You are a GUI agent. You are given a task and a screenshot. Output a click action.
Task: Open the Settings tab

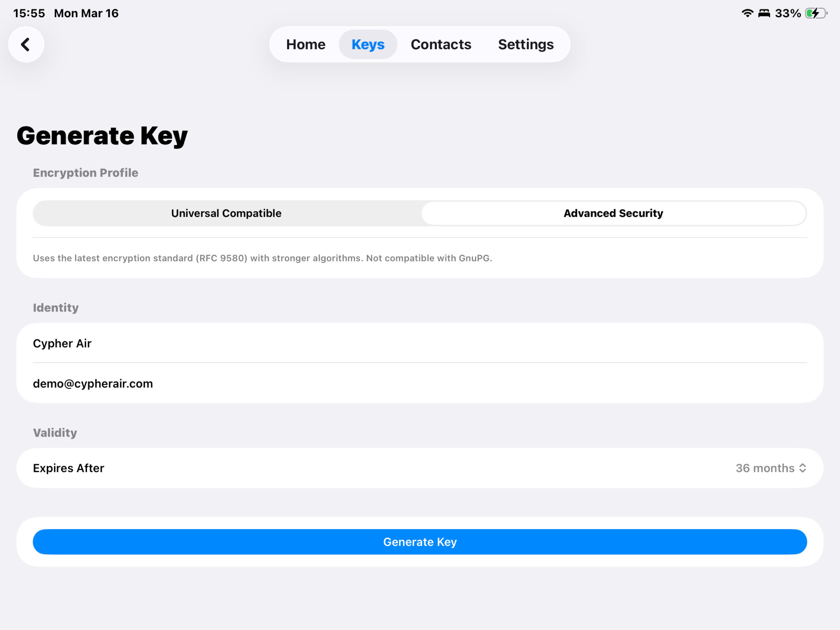(525, 45)
